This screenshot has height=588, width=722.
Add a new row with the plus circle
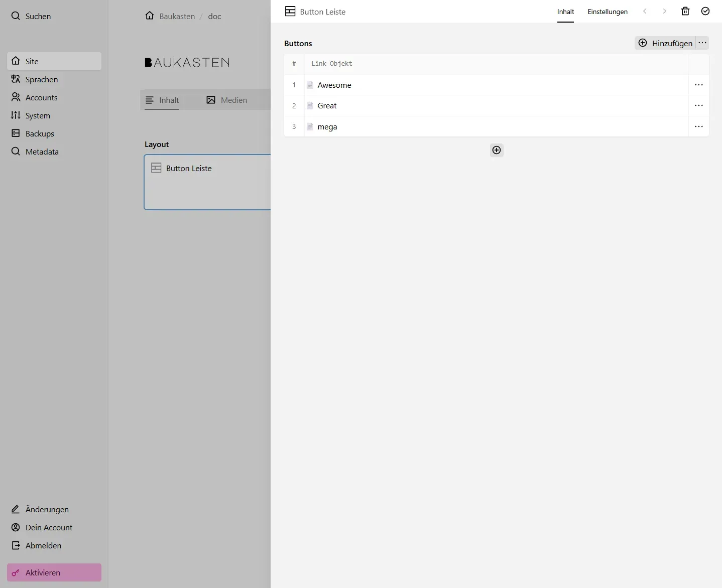tap(496, 150)
